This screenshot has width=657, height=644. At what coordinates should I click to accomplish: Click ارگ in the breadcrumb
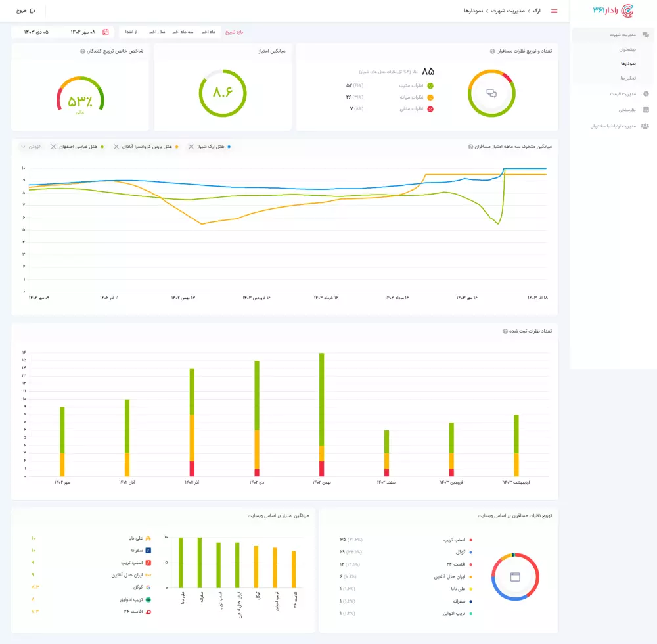(537, 11)
